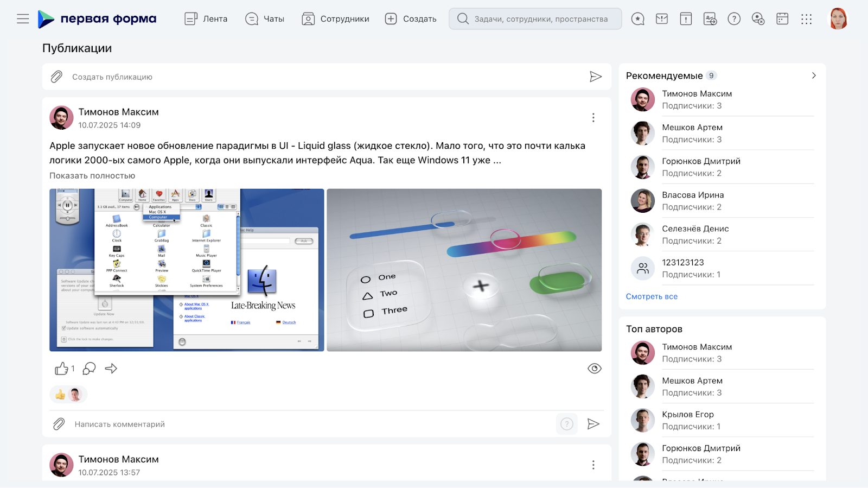This screenshot has height=488, width=868.
Task: Expand Рекомендуемые with the chevron arrow
Action: click(x=814, y=75)
